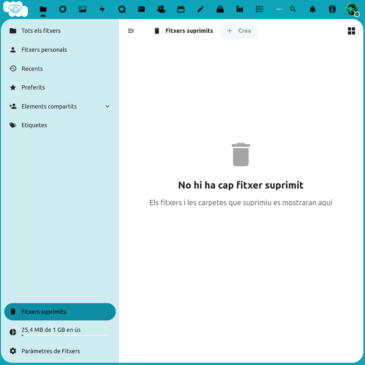
Task: Open the Files app folder icon
Action: tap(43, 9)
